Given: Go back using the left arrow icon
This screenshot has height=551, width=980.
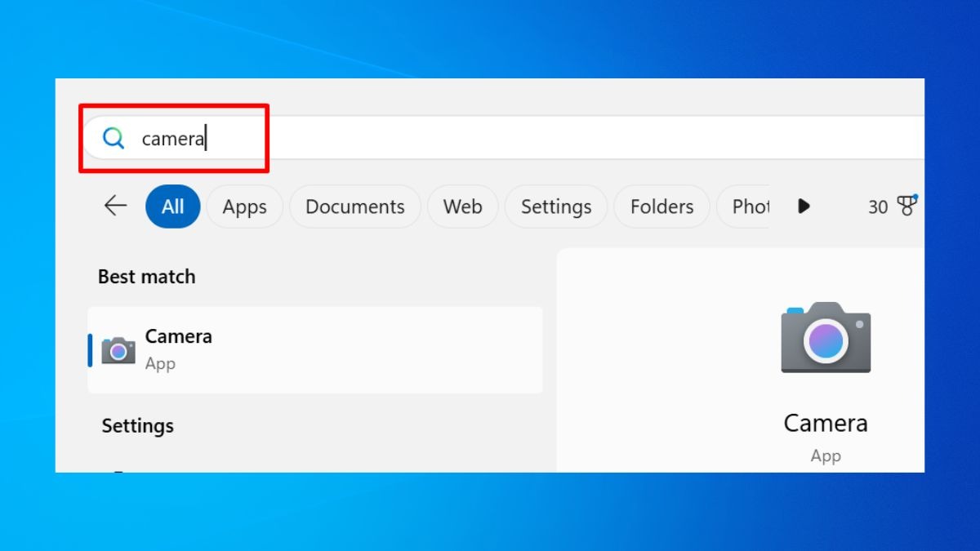Looking at the screenshot, I should (x=116, y=206).
